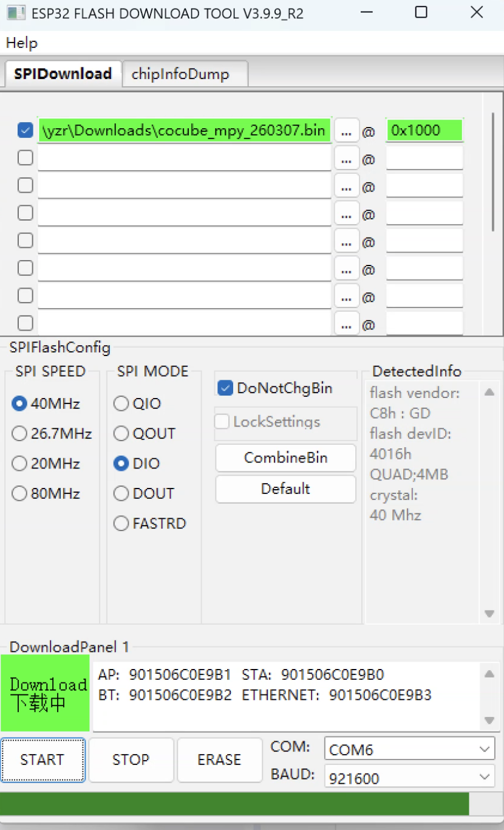This screenshot has height=830, width=504.
Task: Enable the checkbox on the second empty file row
Action: [x=25, y=157]
